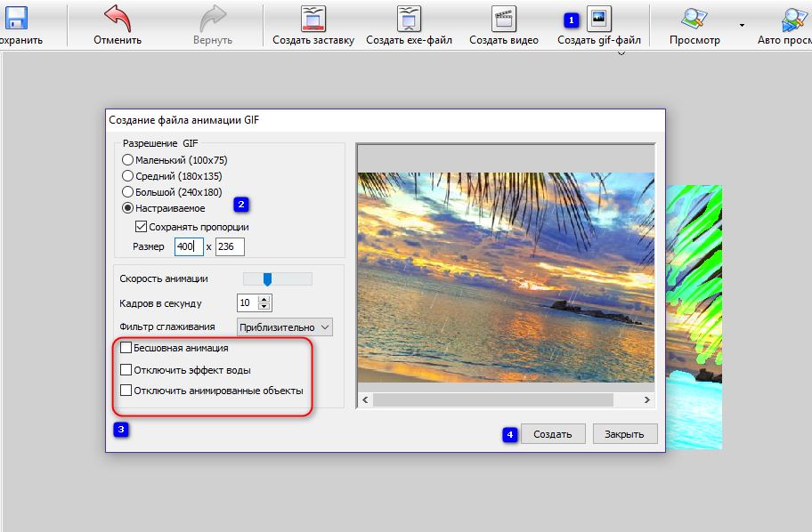Viewport: 812px width, 532px height.
Task: Click the Кадров в секунду field
Action: [x=247, y=302]
